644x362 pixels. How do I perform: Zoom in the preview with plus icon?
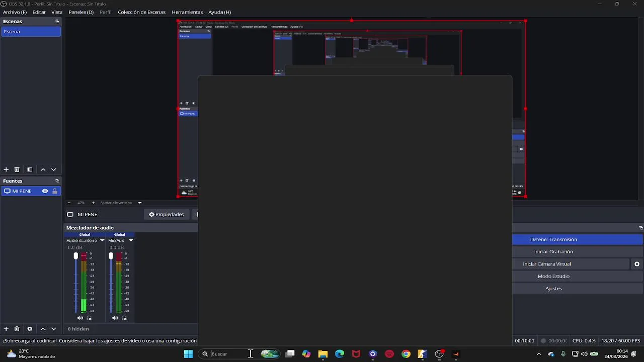pos(93,203)
